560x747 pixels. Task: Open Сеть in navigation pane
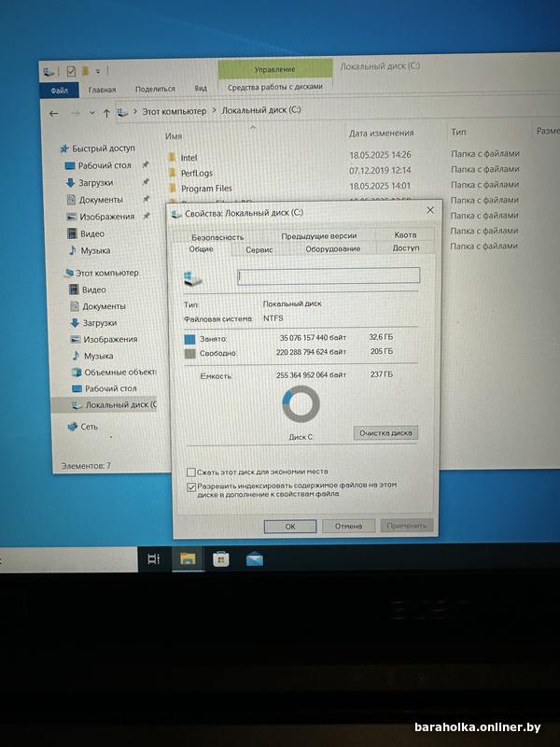coord(89,427)
